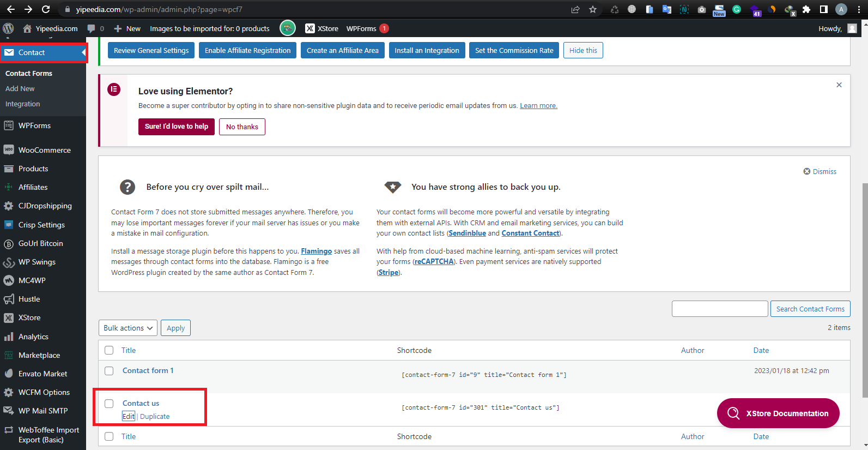
Task: Click the Hustle megaphone icon
Action: pos(9,299)
